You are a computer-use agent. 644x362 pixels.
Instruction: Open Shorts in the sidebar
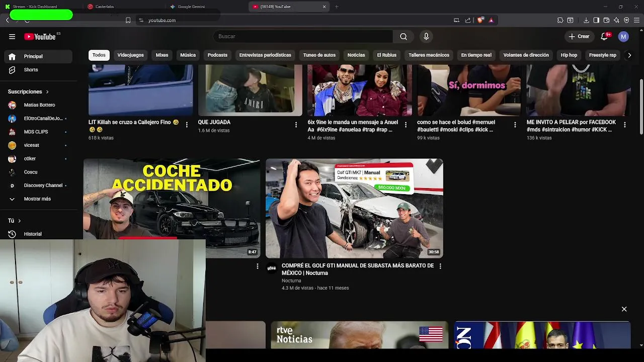pos(38,70)
